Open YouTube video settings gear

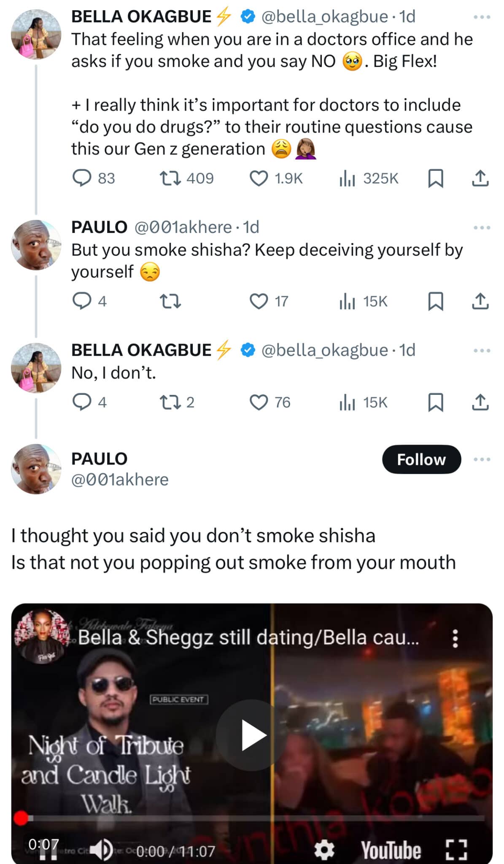point(324,850)
